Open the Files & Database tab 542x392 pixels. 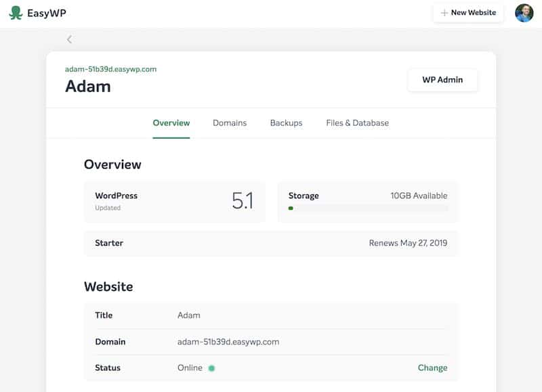(x=358, y=123)
